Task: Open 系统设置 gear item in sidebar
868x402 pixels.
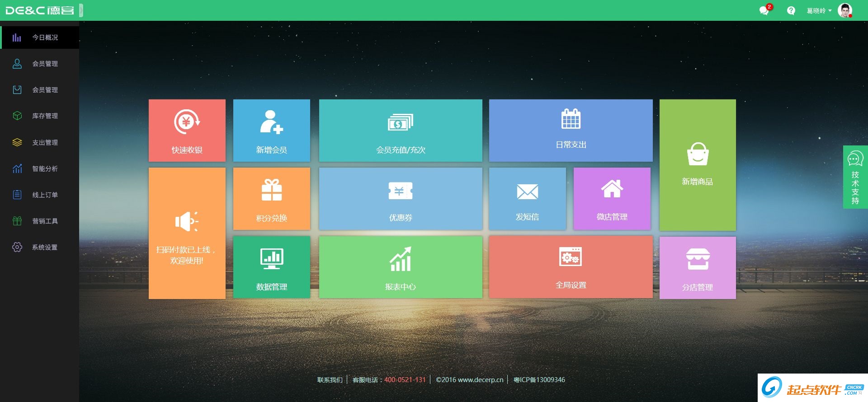Action: [x=40, y=248]
